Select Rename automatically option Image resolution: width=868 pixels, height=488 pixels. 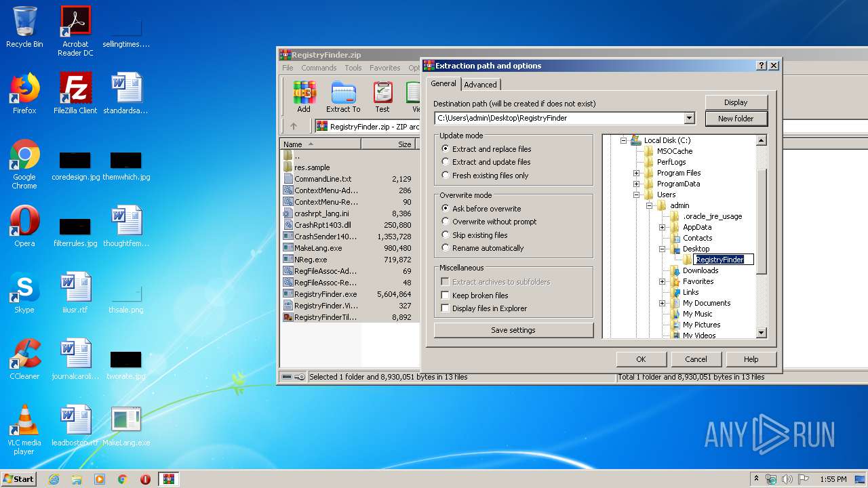482,248
